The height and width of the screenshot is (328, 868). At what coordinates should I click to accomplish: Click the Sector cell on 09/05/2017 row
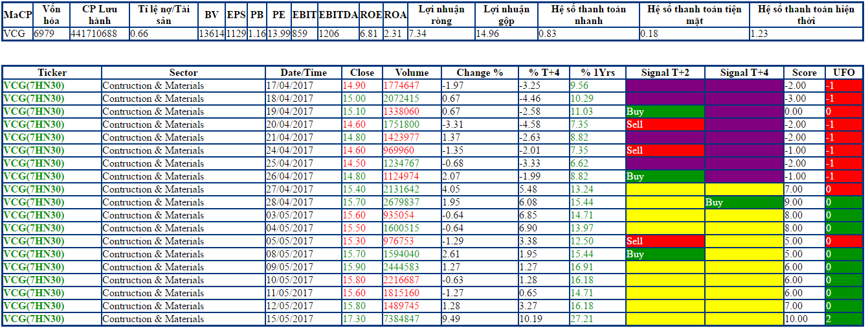[x=183, y=267]
